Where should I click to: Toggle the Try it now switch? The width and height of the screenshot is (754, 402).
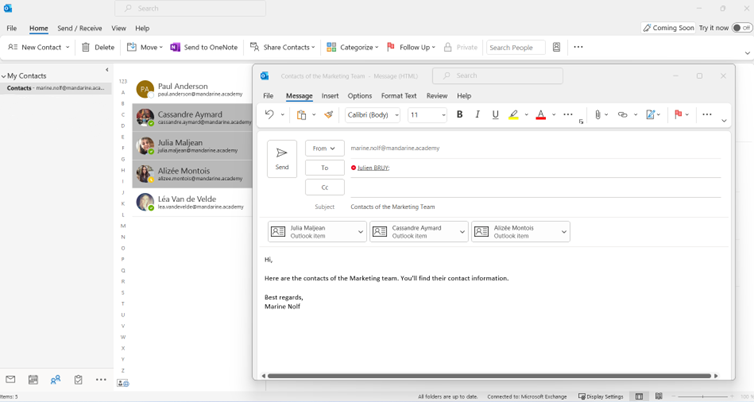[x=742, y=28]
